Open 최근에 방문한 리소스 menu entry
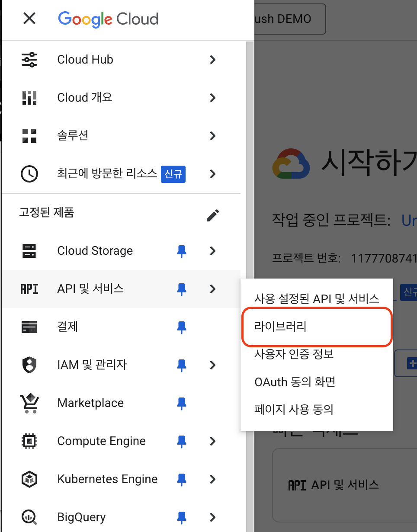The height and width of the screenshot is (532, 417). (121, 174)
